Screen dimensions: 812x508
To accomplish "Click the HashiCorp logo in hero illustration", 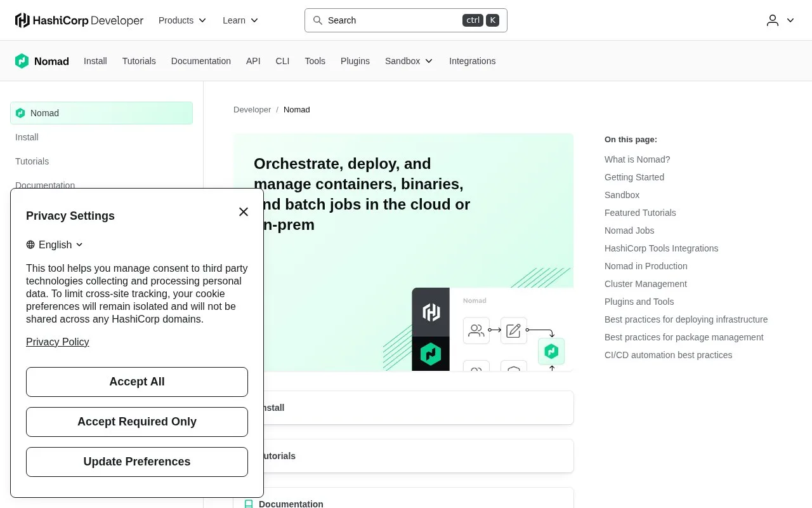I will click(431, 312).
